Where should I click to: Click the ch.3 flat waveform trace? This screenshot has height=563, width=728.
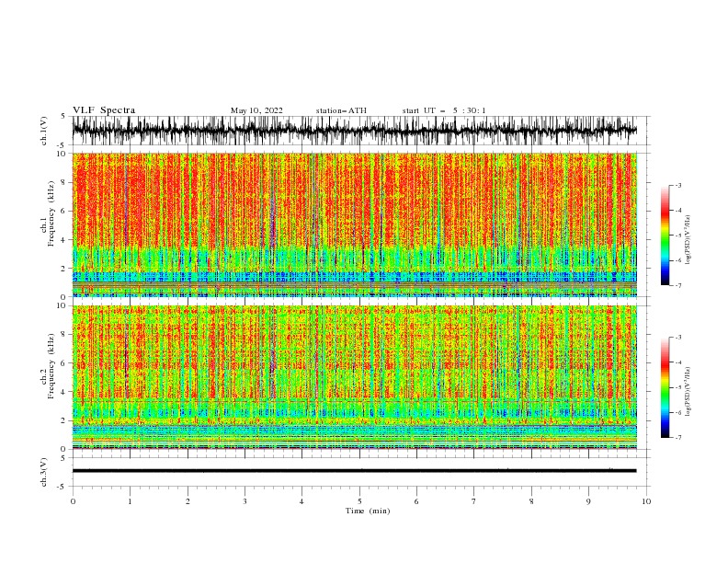[354, 471]
